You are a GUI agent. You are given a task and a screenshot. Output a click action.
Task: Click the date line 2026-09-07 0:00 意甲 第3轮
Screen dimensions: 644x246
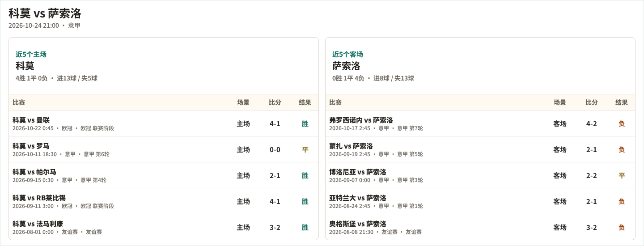point(376,180)
